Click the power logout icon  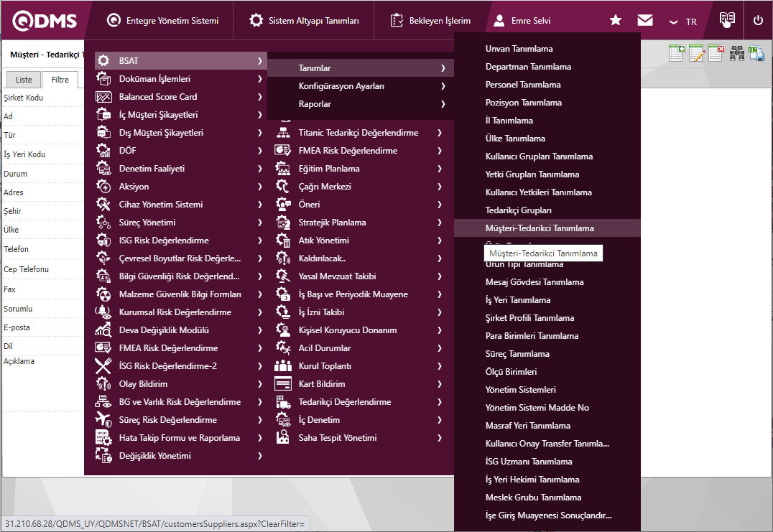(x=758, y=21)
